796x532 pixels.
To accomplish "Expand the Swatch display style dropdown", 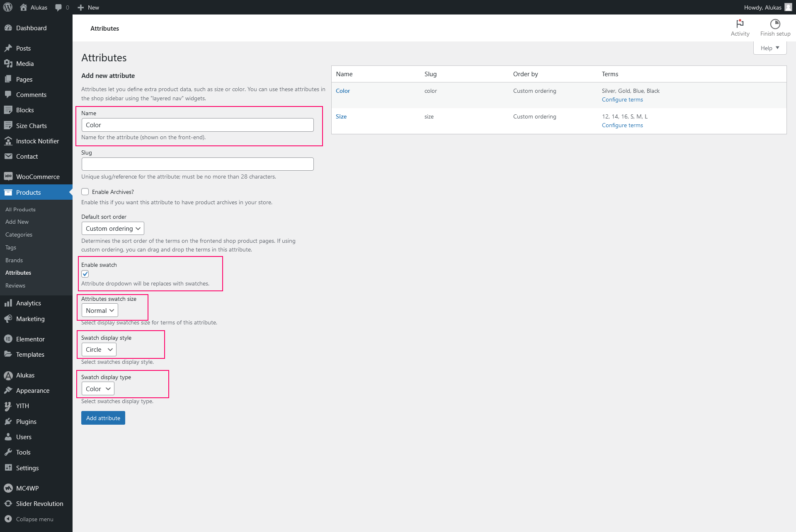I will (x=99, y=349).
